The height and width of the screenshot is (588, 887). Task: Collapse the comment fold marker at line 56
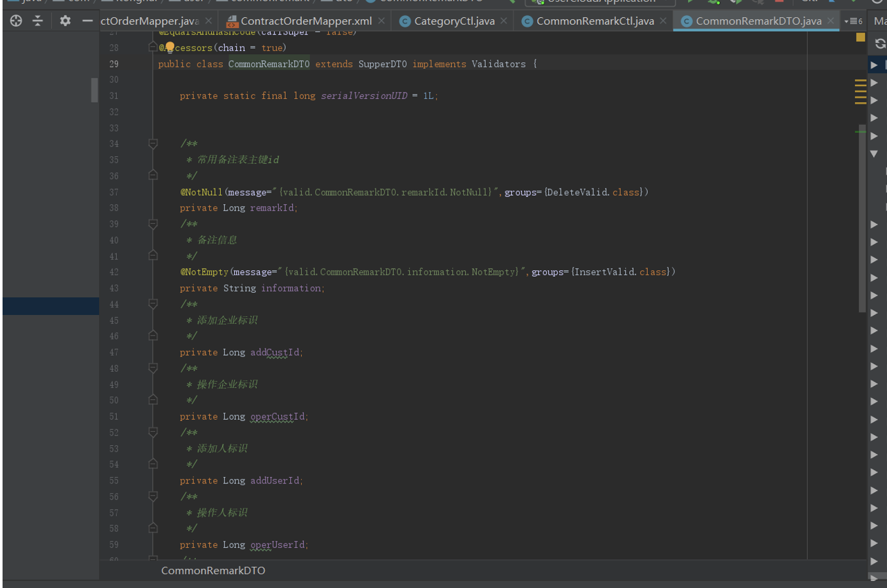click(153, 496)
